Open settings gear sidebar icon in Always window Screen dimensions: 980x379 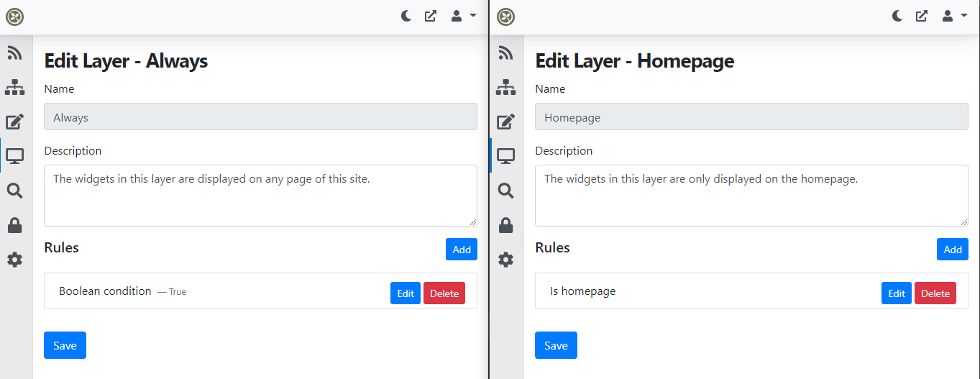coord(15,260)
